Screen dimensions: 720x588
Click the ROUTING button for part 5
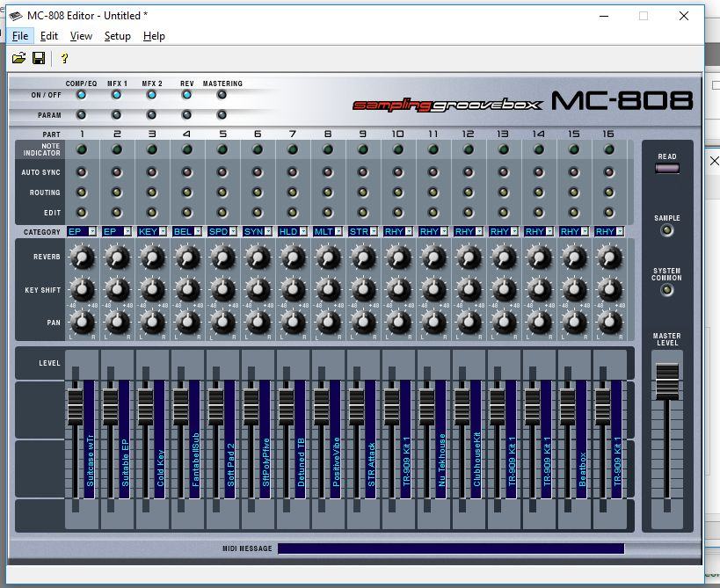222,192
